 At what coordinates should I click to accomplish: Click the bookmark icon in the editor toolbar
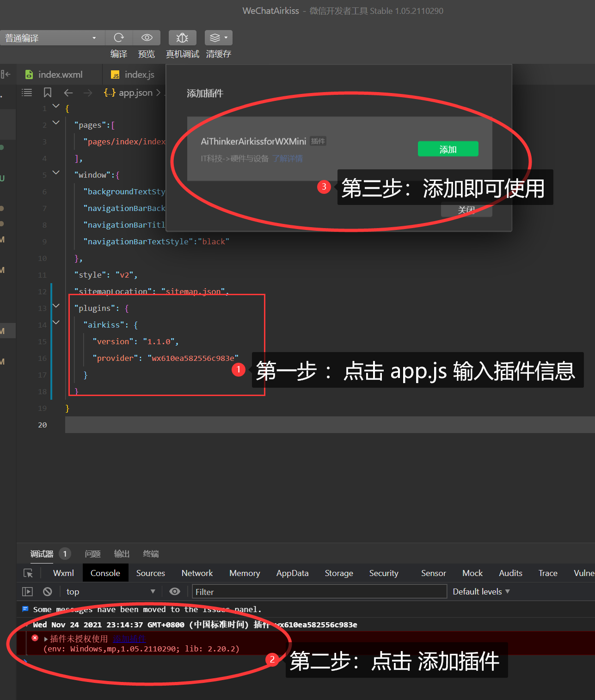(x=47, y=93)
